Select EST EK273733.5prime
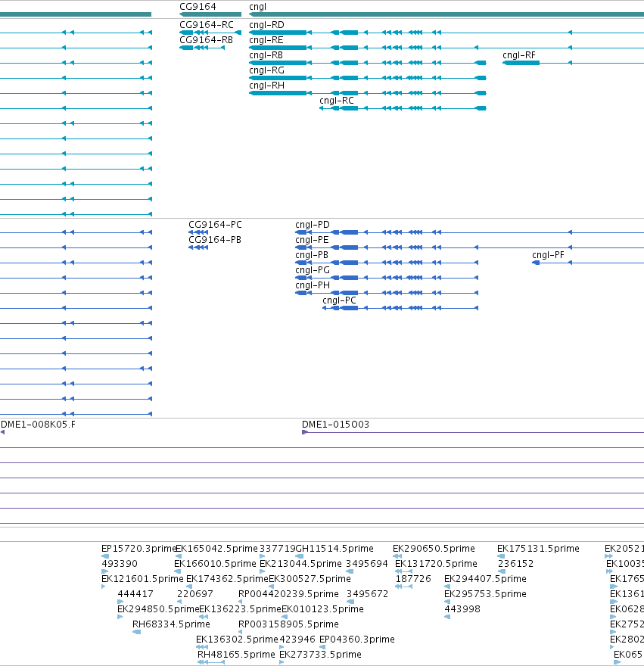The width and height of the screenshot is (644, 666). pos(320,655)
